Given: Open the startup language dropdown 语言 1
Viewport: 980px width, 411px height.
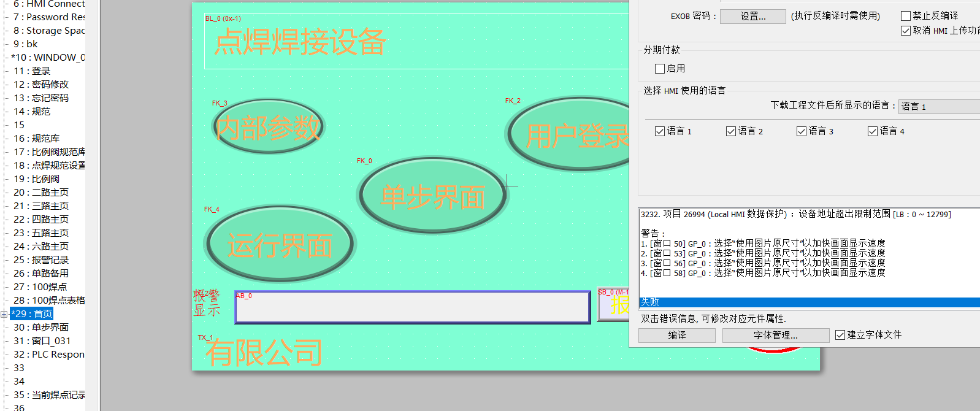Looking at the screenshot, I should (x=938, y=107).
